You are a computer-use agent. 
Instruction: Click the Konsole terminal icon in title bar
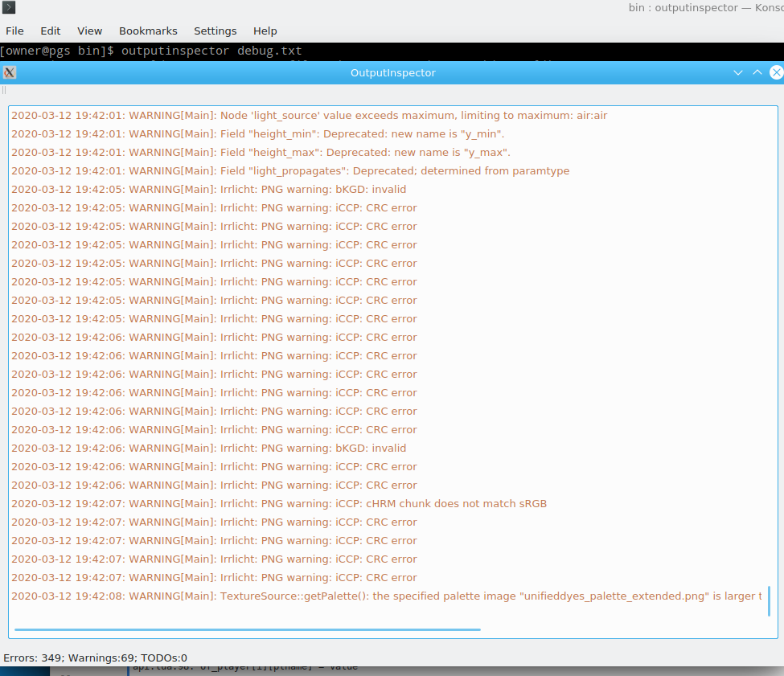9,8
